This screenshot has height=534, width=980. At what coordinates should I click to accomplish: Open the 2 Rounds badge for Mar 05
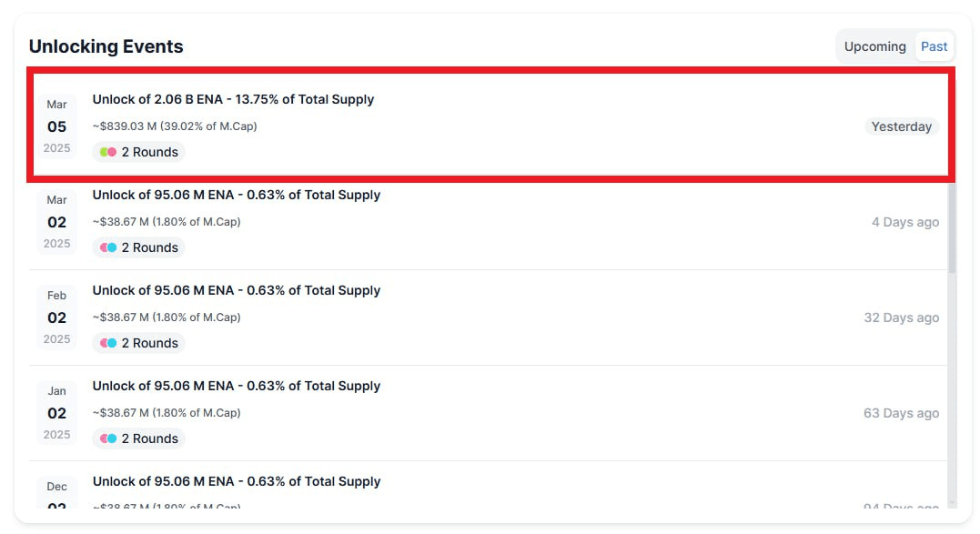click(138, 152)
